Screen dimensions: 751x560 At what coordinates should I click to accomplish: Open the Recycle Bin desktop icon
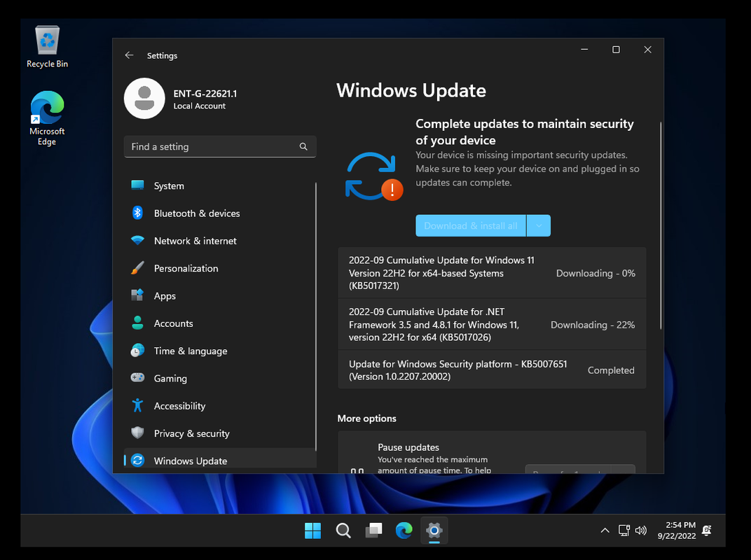coord(47,47)
